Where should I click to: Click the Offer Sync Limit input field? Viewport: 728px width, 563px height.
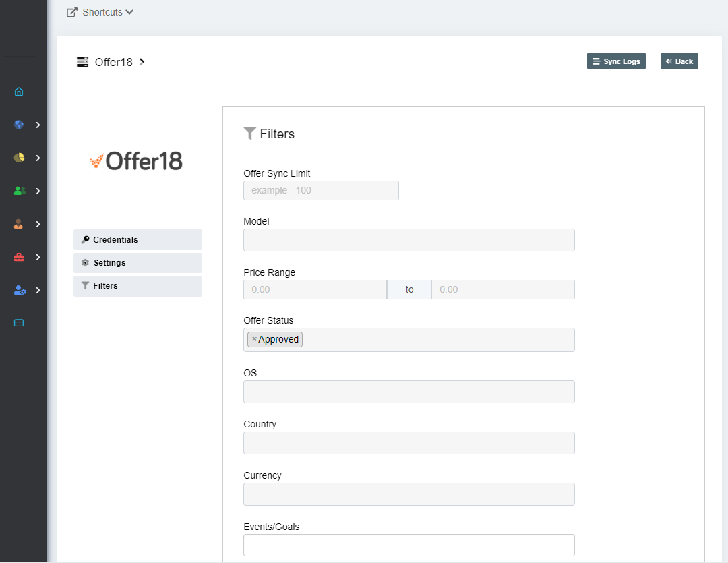point(321,191)
